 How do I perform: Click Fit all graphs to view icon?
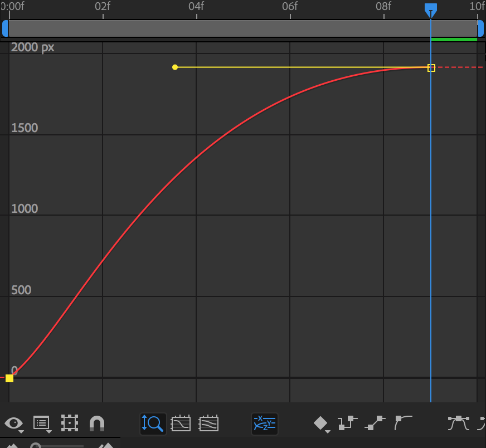tap(208, 423)
